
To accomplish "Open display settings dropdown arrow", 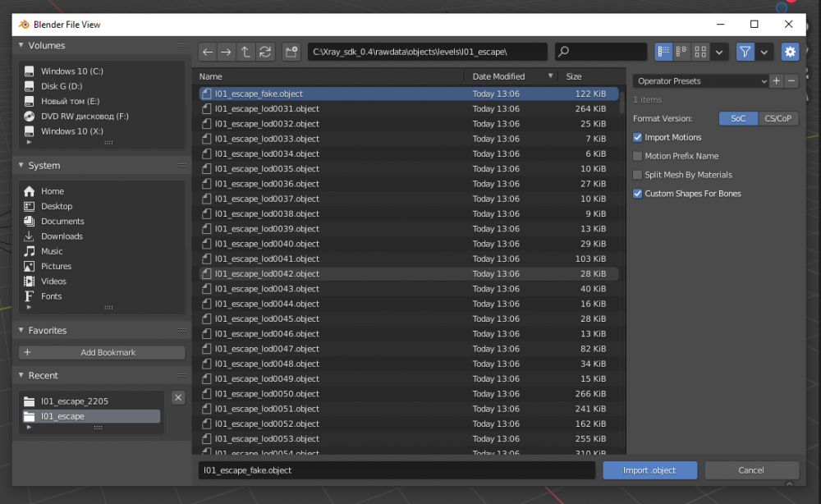I will coord(719,52).
